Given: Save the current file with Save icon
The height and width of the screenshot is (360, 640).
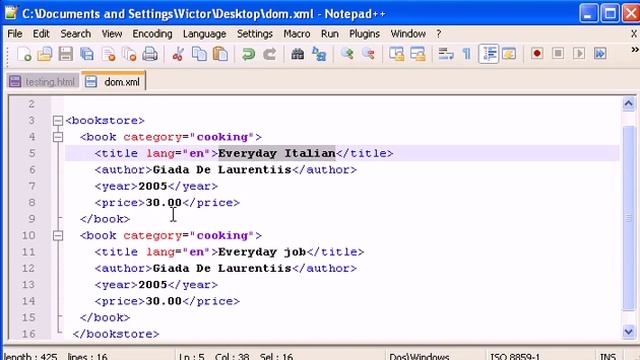Looking at the screenshot, I should click(66, 54).
